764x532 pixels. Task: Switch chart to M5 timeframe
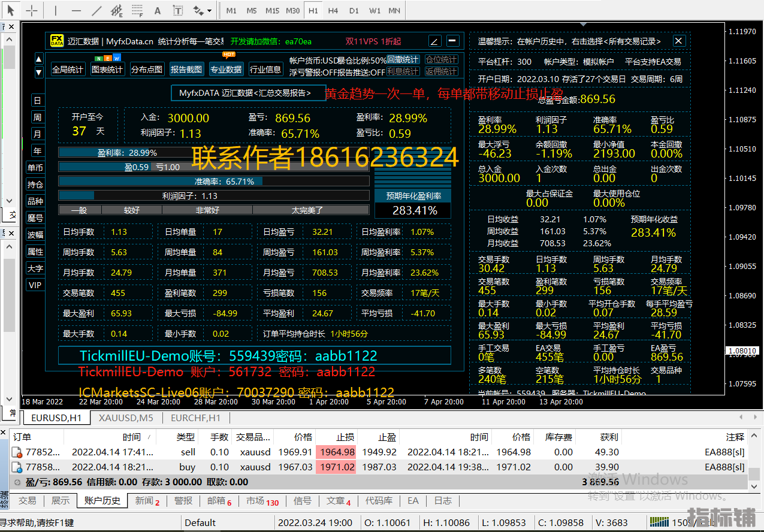pyautogui.click(x=252, y=11)
